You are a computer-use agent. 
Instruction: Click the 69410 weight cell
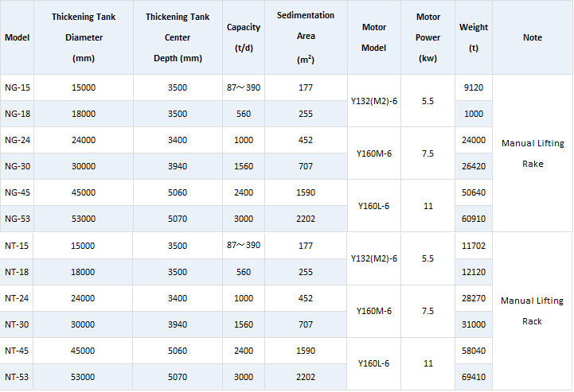[x=474, y=377]
